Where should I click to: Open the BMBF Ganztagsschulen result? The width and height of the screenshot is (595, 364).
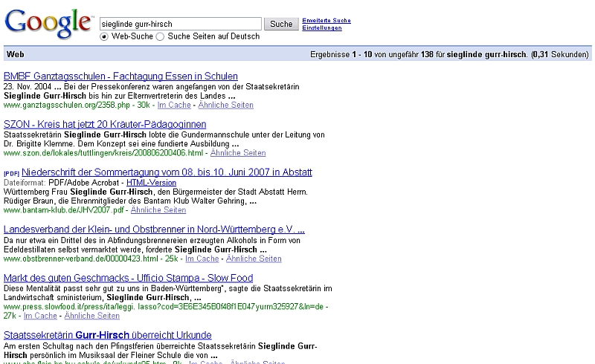coord(120,77)
